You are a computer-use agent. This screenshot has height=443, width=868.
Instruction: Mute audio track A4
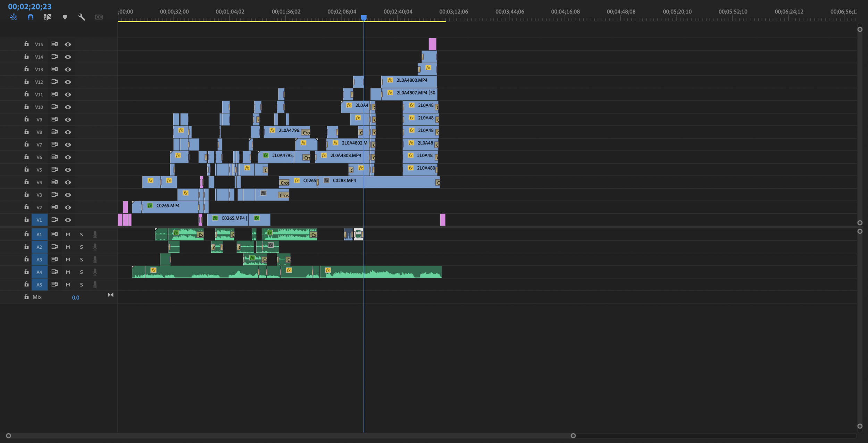pos(68,272)
